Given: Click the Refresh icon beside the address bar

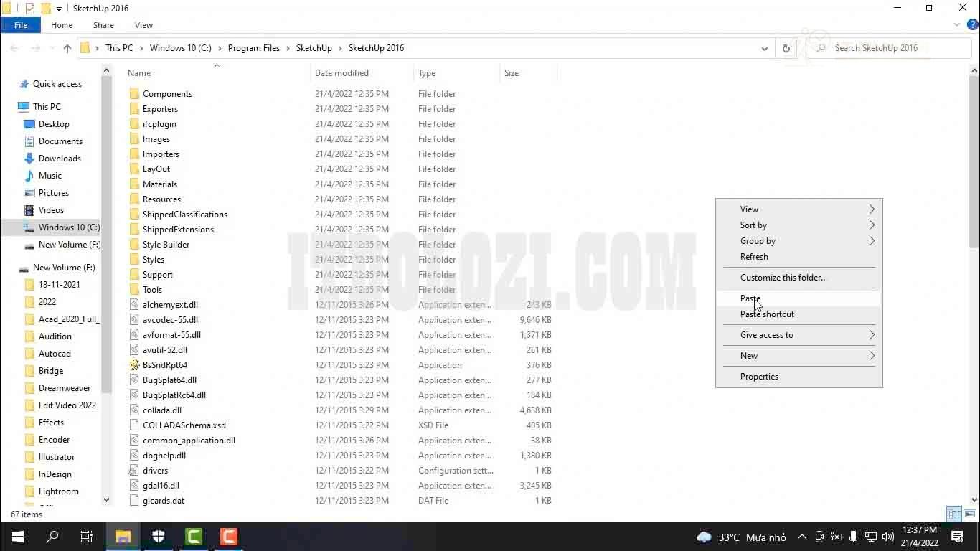Looking at the screenshot, I should click(786, 48).
